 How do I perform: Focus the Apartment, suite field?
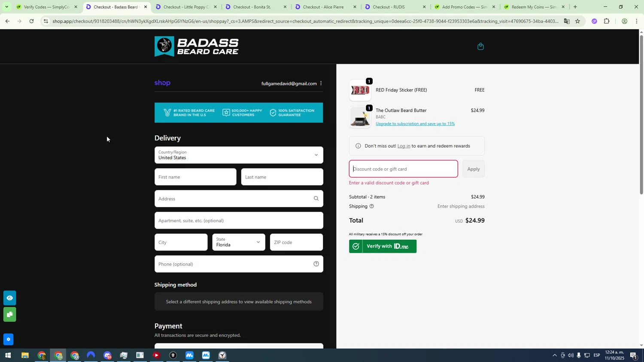pyautogui.click(x=239, y=220)
